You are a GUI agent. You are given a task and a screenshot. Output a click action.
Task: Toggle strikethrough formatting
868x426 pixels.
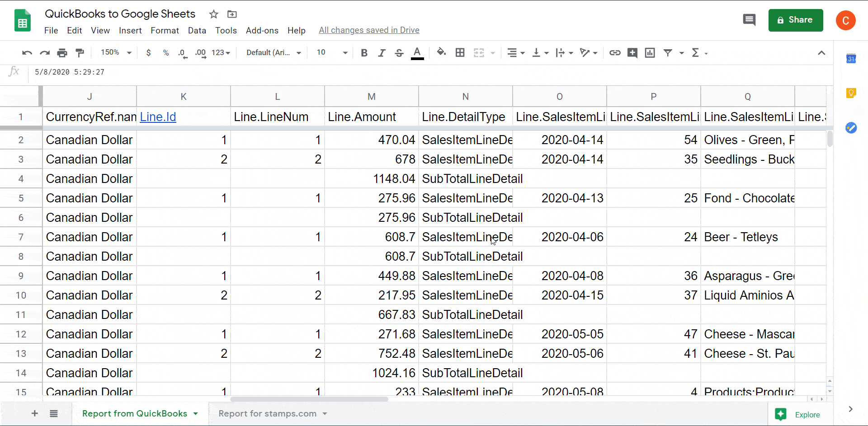pyautogui.click(x=399, y=53)
